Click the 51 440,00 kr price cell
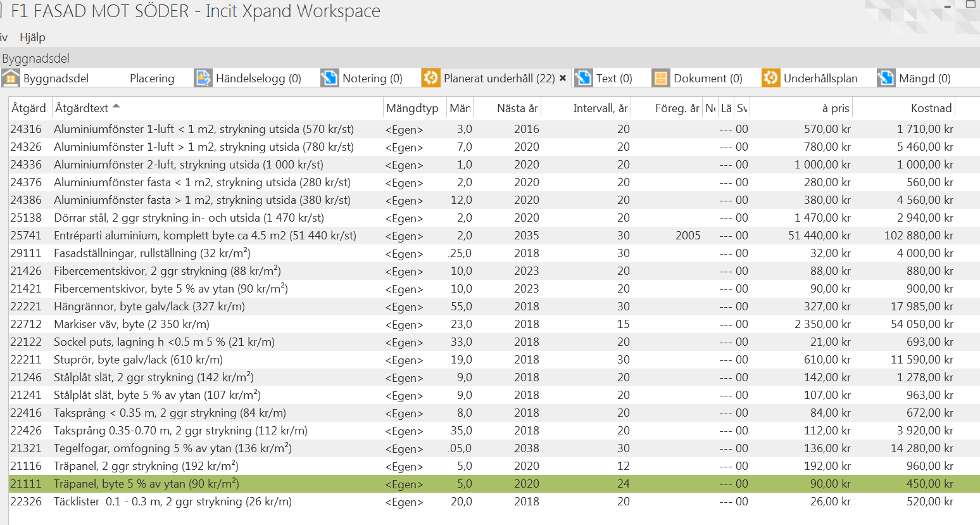Screen dimensions: 980x525 [x=819, y=236]
